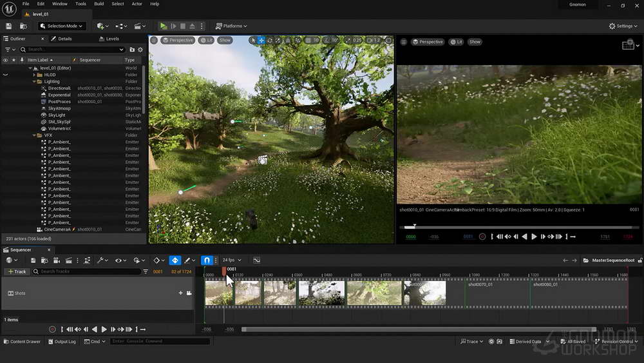
Task: Switch to the Details tab
Action: (62, 39)
